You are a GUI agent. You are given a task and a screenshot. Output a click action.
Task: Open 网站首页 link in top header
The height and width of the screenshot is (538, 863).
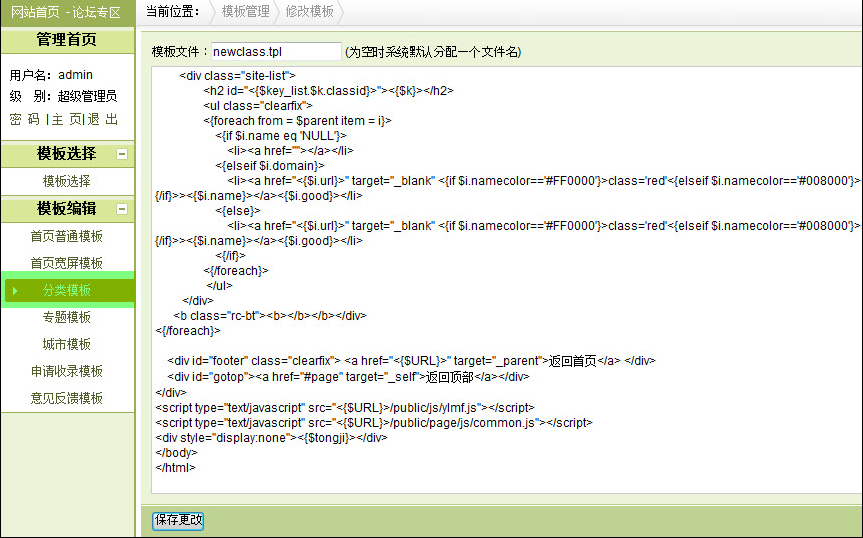coord(35,12)
